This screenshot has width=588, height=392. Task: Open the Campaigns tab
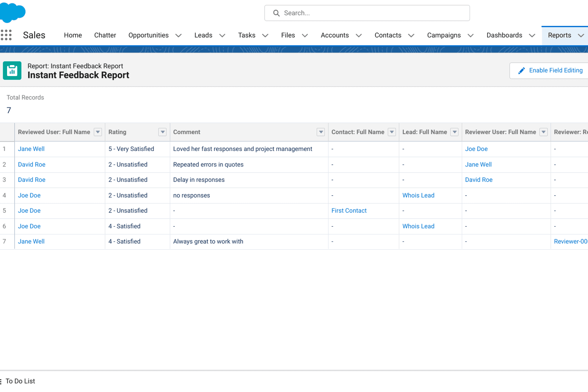(x=444, y=35)
